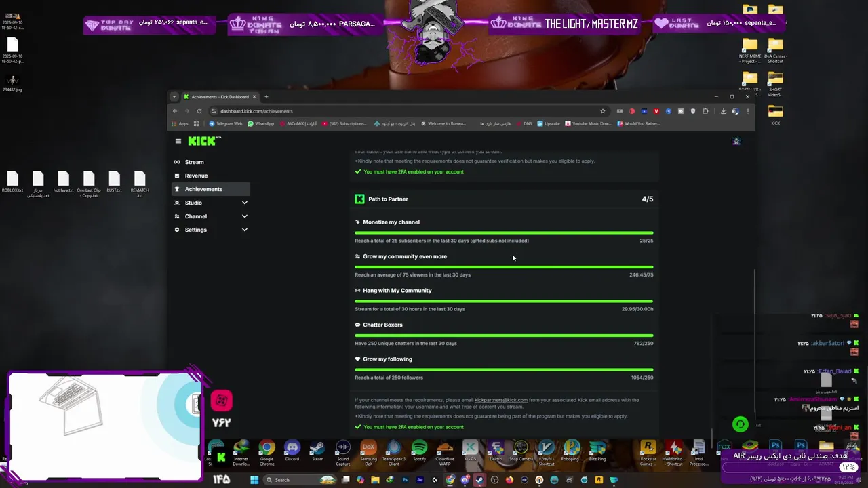Go back in the Chrome browser

[175, 111]
